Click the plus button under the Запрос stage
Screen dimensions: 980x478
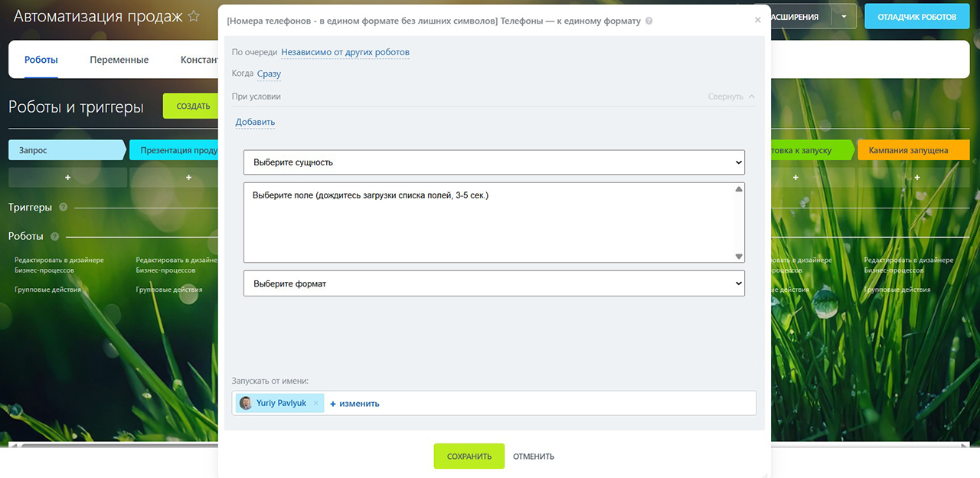point(67,178)
